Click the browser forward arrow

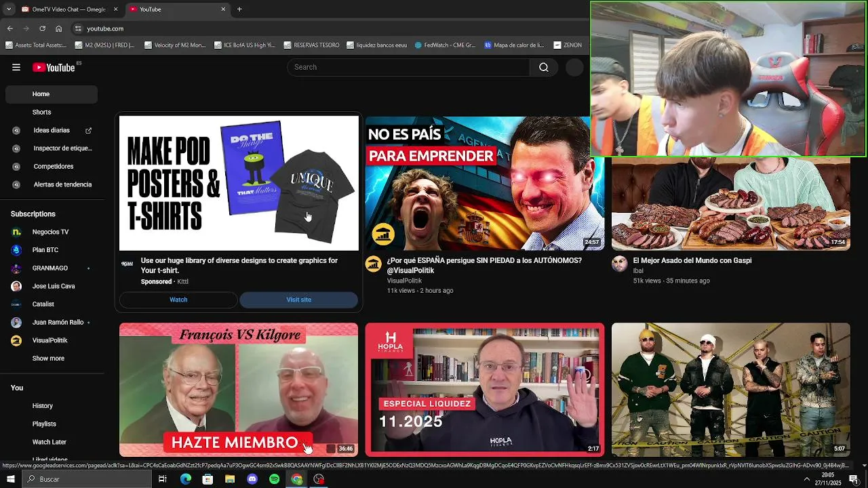tap(26, 28)
